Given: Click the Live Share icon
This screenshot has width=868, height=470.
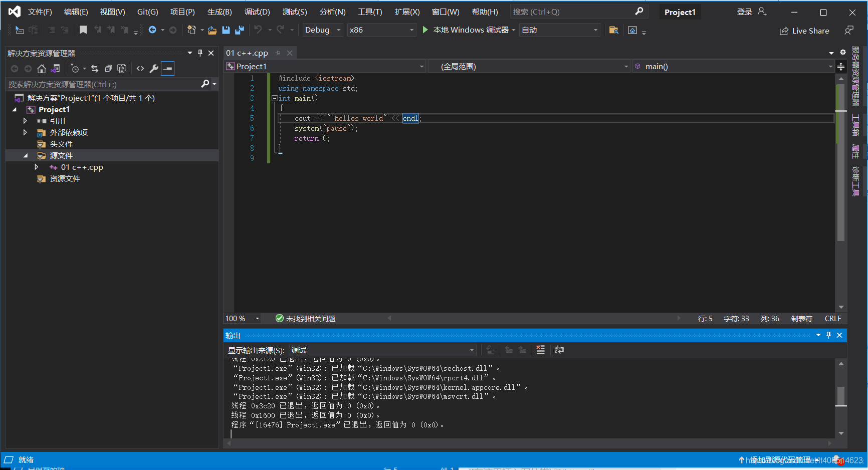Looking at the screenshot, I should point(784,31).
